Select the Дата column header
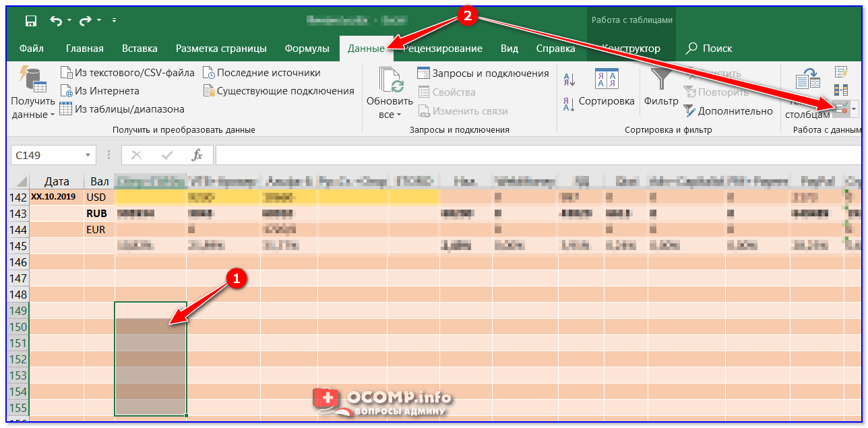Screen dimensions: 868x428 pyautogui.click(x=57, y=181)
